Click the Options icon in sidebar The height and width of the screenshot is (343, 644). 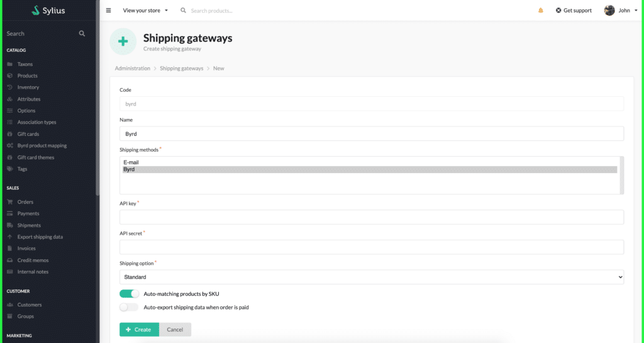[x=10, y=111]
